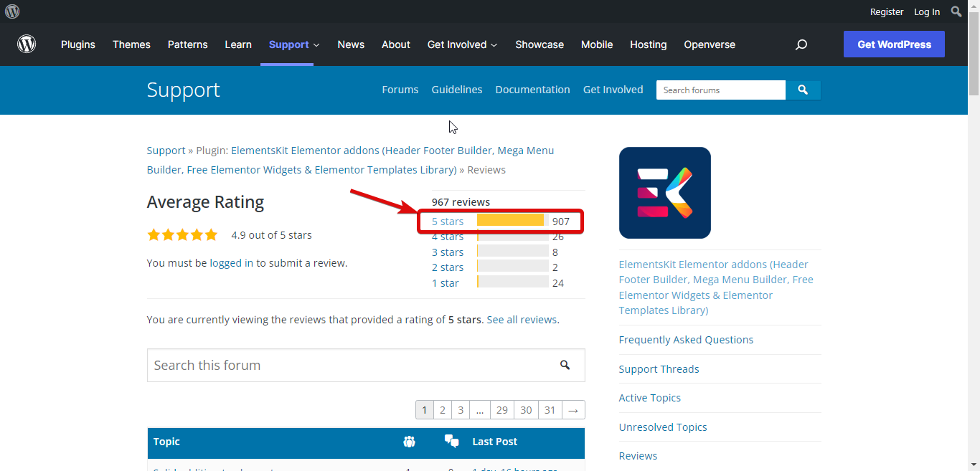This screenshot has height=471, width=980.
Task: Click the 3 stars rating bar
Action: click(513, 251)
